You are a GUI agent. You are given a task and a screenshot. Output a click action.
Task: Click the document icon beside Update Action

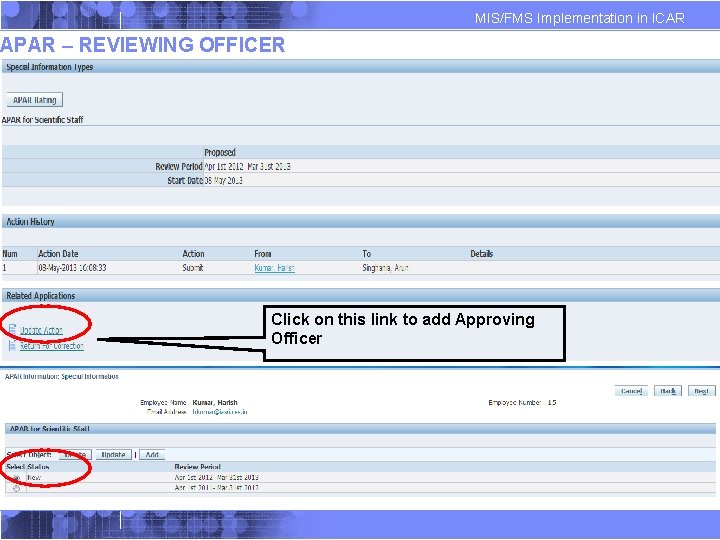[x=12, y=329]
